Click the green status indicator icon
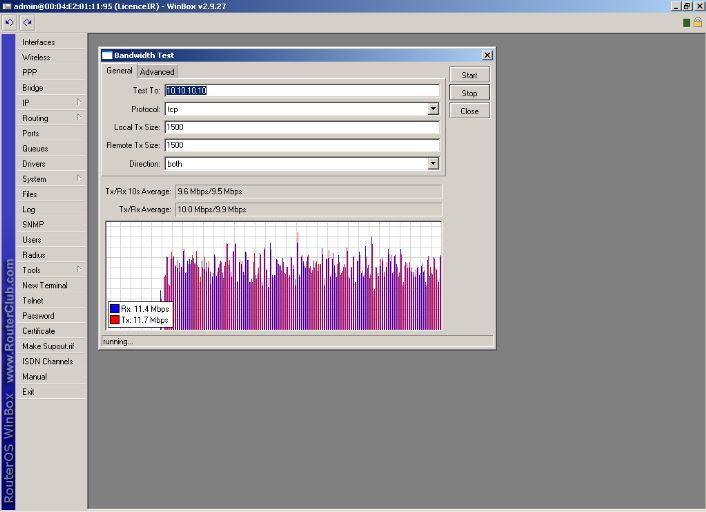 click(x=686, y=22)
